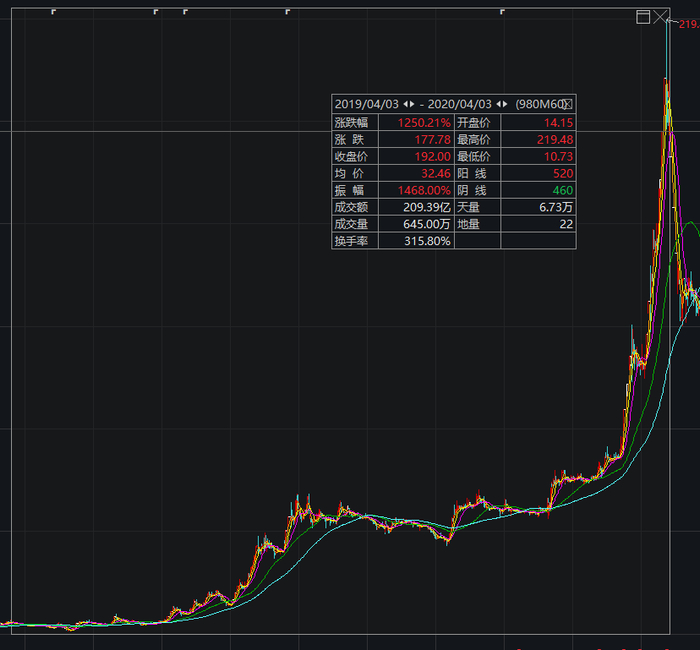
Task: Click the 换手率 315.80% value
Action: pos(427,241)
